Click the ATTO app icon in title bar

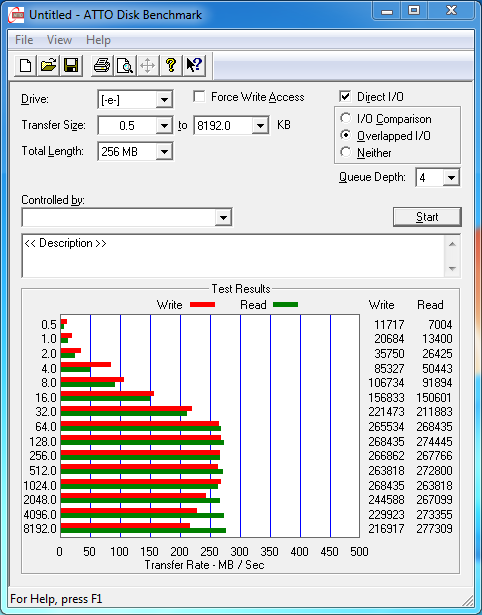pos(18,15)
